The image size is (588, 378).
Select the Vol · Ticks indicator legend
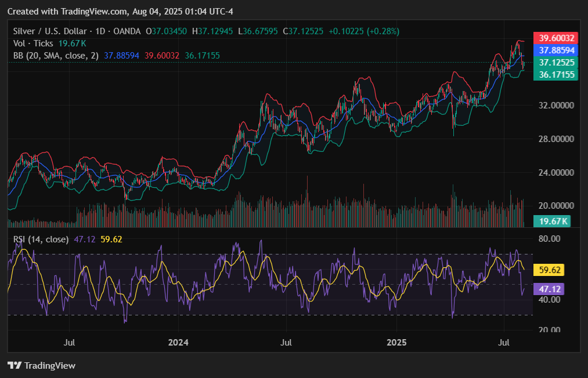(x=33, y=43)
